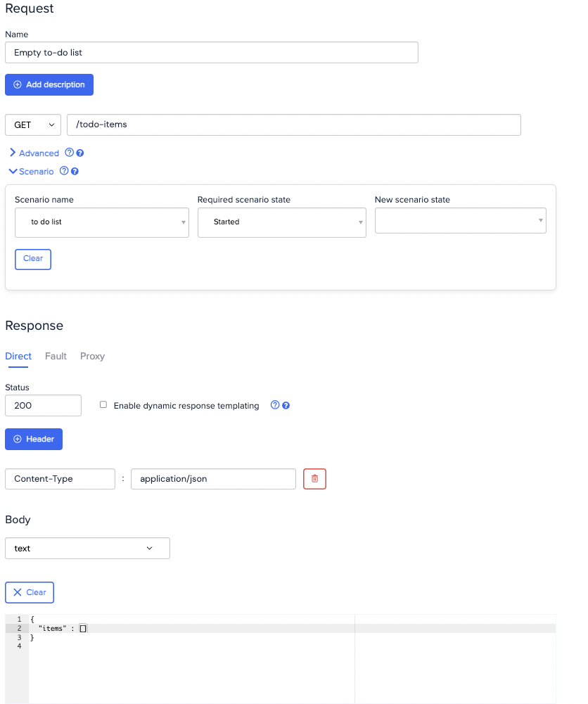588x704 pixels.
Task: Edit the application/json header value field
Action: pos(213,479)
